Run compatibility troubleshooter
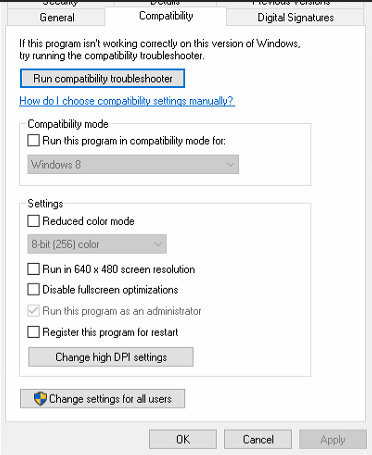The image size is (372, 455). point(102,78)
